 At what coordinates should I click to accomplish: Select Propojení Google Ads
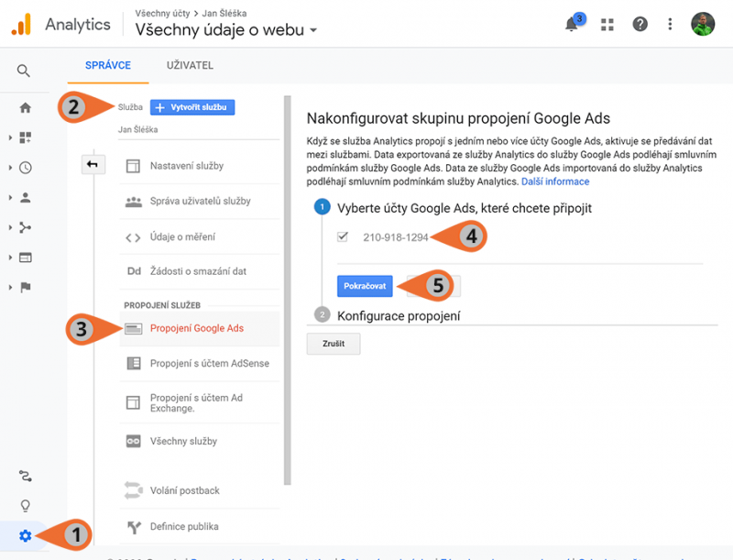click(x=200, y=329)
